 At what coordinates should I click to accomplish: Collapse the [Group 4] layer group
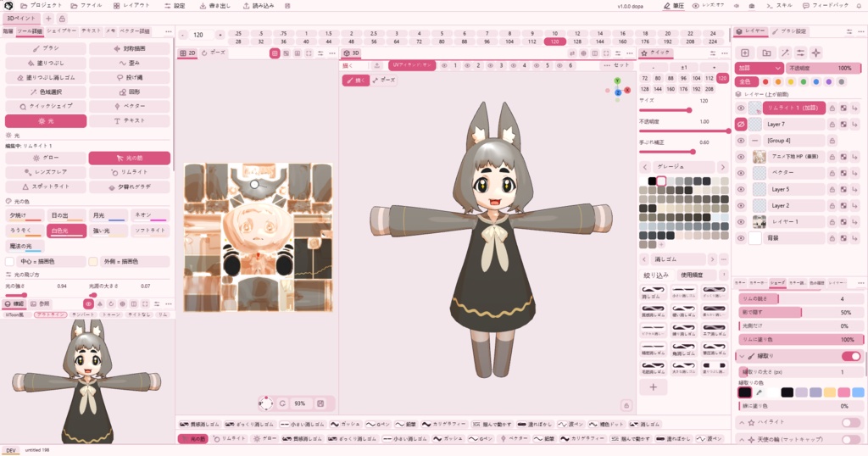point(755,141)
